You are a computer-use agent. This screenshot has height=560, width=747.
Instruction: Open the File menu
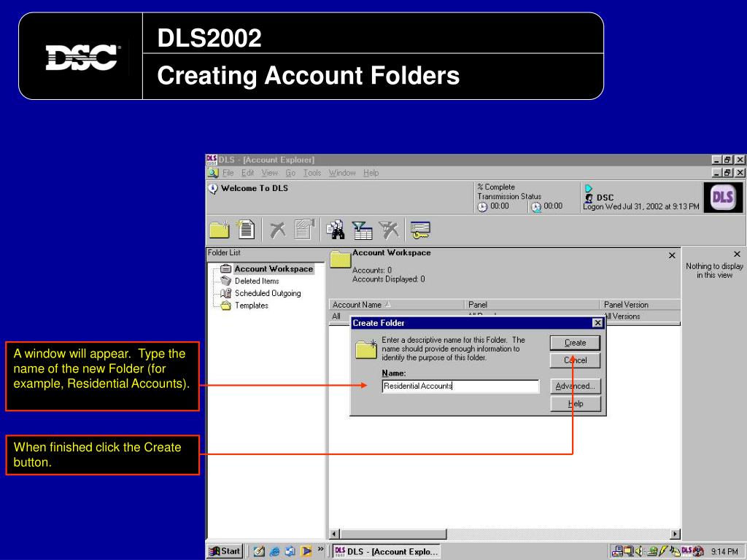[228, 173]
